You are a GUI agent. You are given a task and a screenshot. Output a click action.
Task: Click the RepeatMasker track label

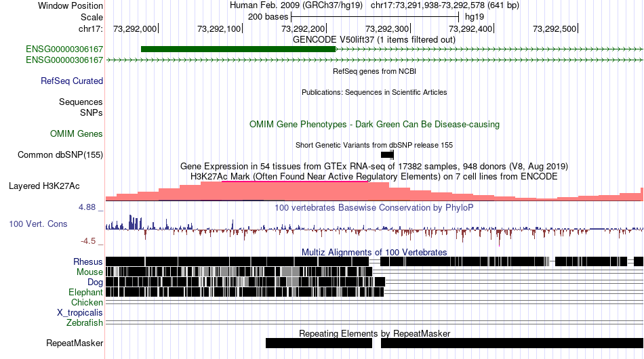pos(75,343)
